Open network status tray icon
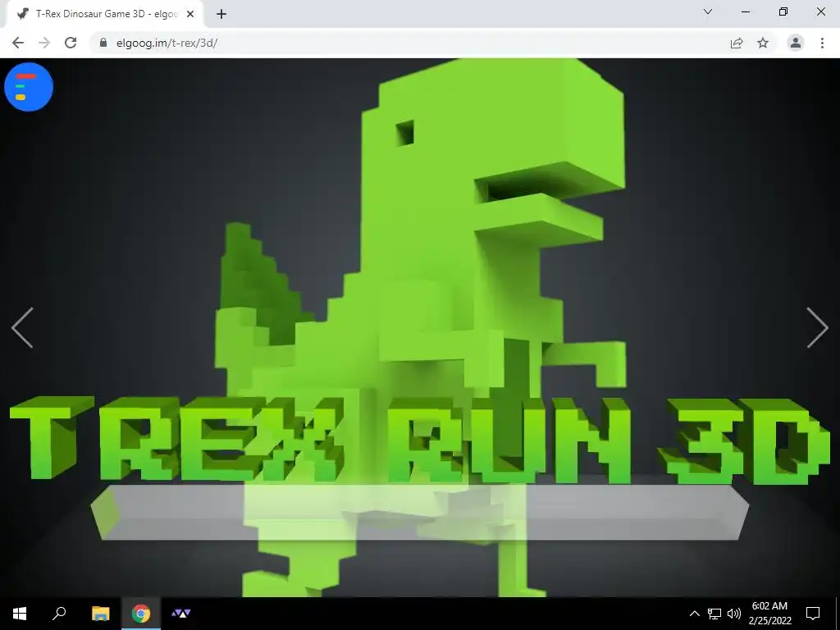Viewport: 840px width, 630px height. point(714,614)
